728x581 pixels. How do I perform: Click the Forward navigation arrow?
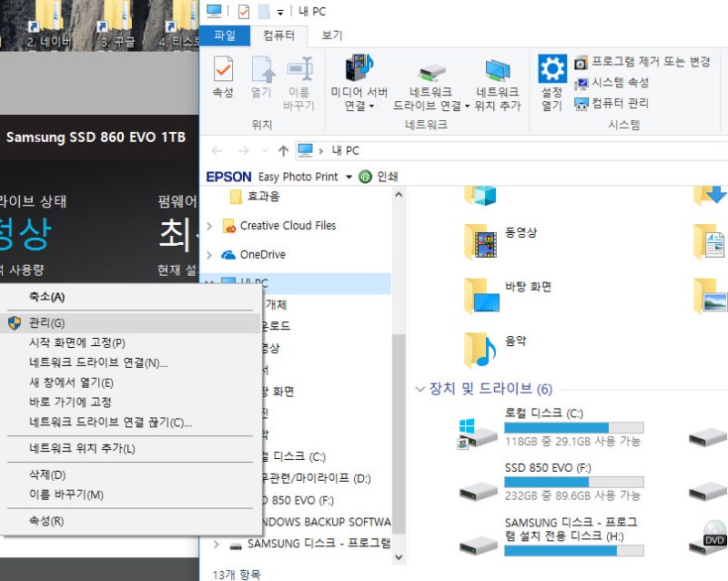243,151
